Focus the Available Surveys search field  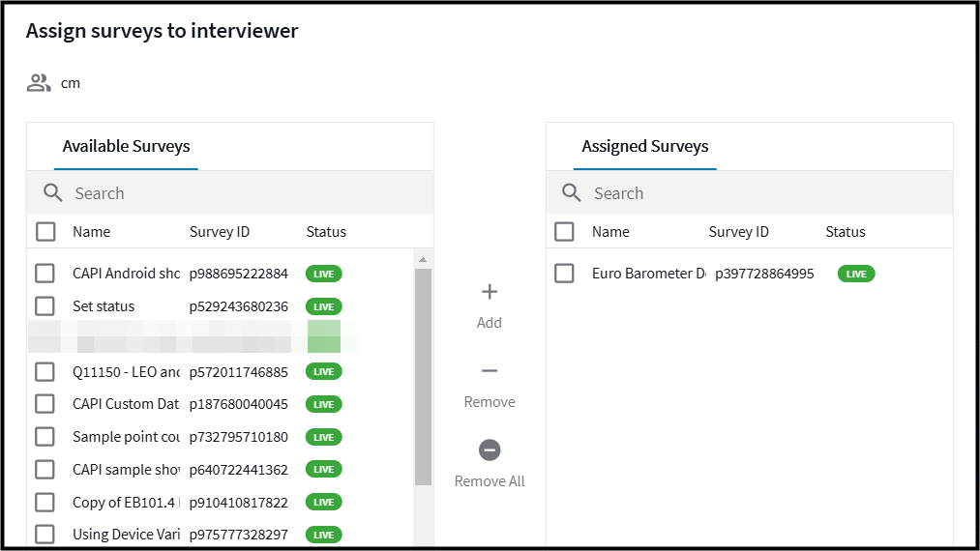pos(230,193)
